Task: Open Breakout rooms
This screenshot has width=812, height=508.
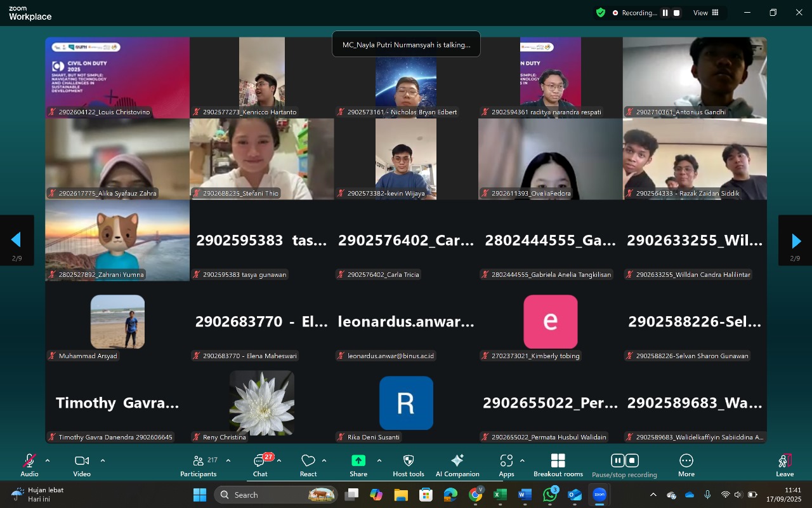Action: 558,465
